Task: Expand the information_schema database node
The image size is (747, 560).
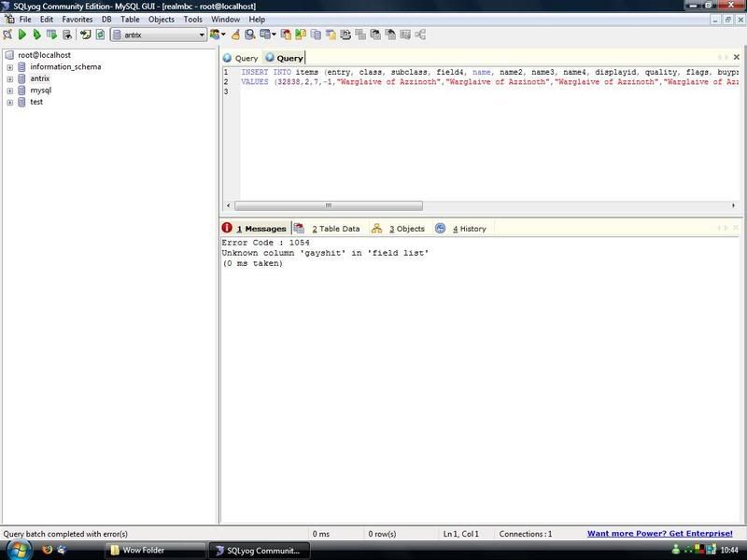Action: coord(9,67)
